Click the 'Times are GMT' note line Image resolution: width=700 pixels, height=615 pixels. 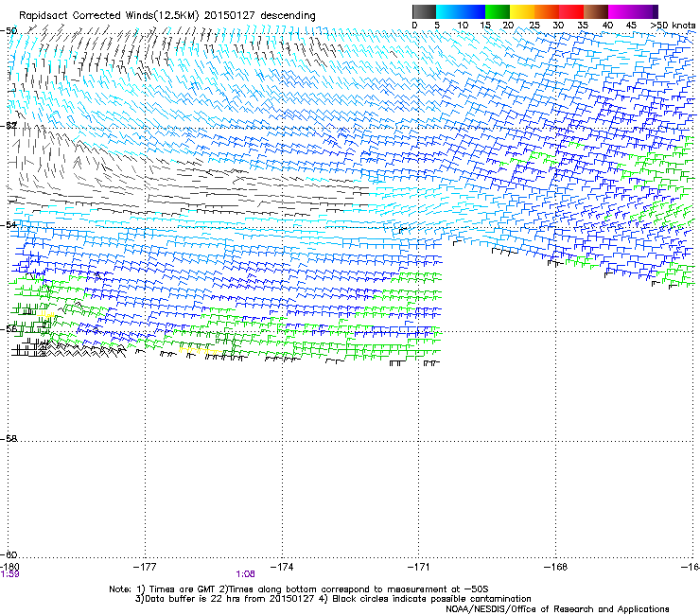pos(298,589)
